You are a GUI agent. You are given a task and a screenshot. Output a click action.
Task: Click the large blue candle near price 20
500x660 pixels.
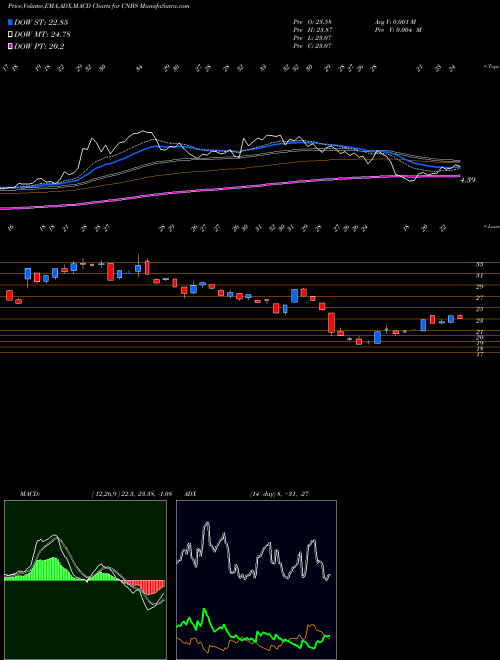378,338
